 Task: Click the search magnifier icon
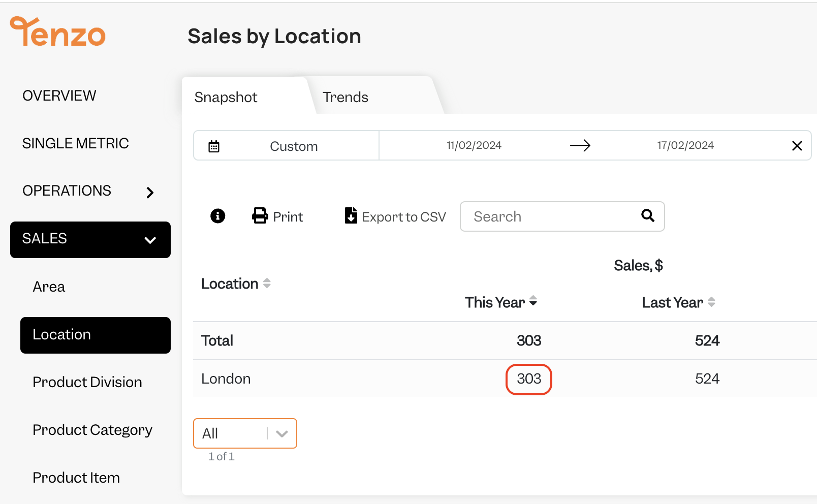[648, 215]
